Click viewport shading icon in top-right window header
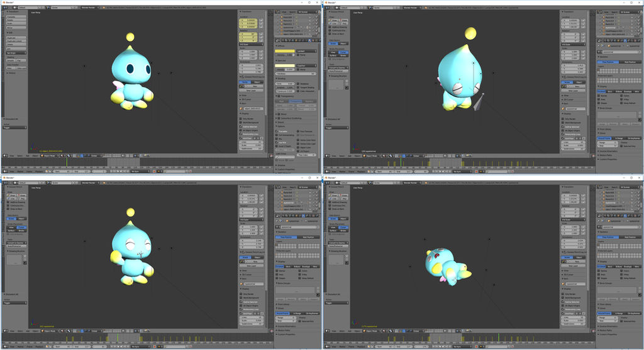Screen dimensions: 644x350 point(384,156)
